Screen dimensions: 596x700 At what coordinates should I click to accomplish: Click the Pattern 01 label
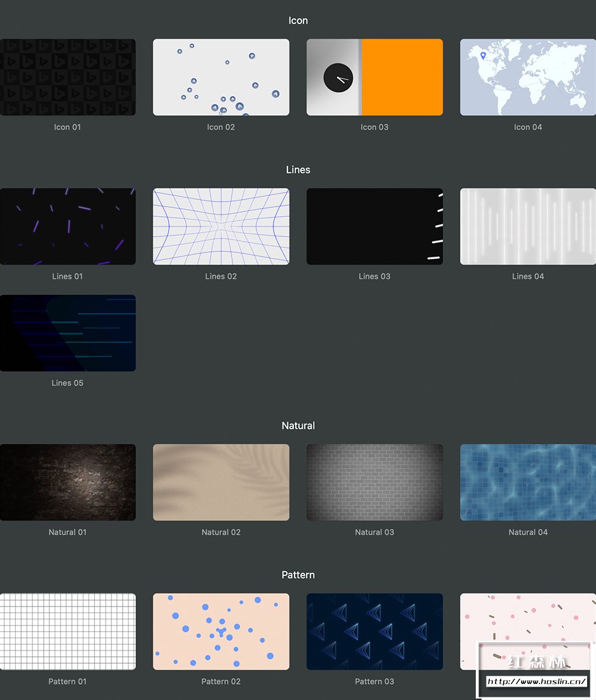pyautogui.click(x=67, y=682)
